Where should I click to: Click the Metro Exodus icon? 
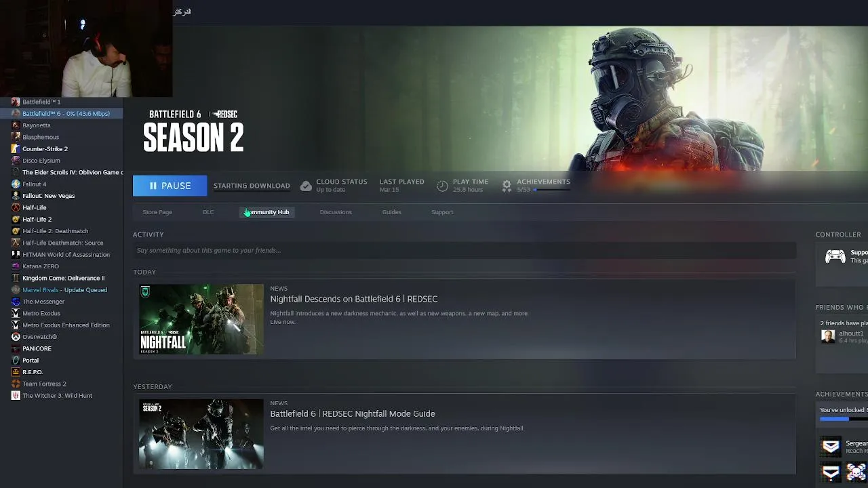(16, 313)
